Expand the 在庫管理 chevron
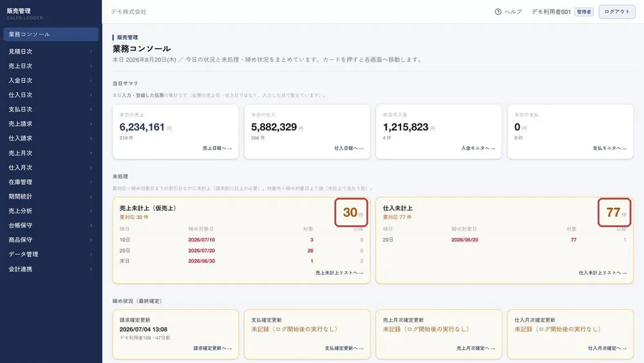644x363 pixels. (x=91, y=182)
